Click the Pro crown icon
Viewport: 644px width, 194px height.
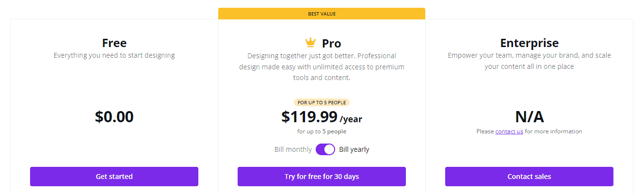pos(310,43)
